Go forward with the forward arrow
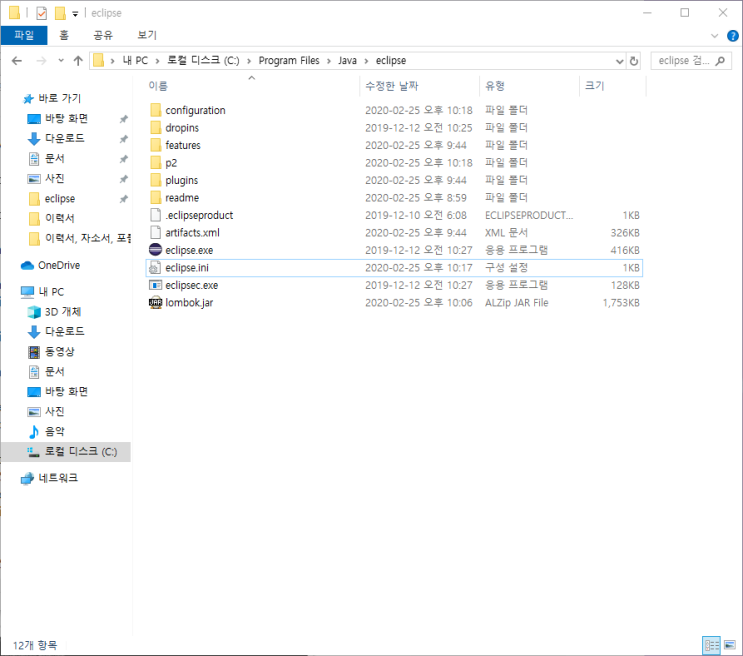 pyautogui.click(x=42, y=61)
